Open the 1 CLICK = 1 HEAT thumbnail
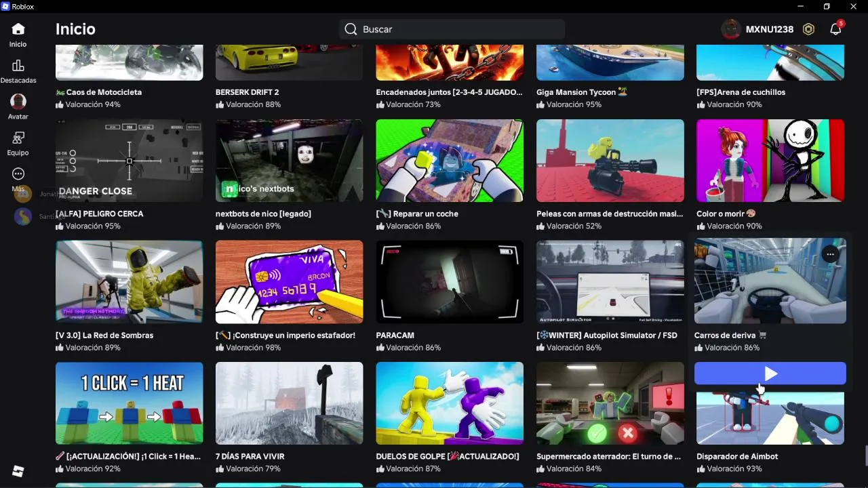 [x=129, y=403]
